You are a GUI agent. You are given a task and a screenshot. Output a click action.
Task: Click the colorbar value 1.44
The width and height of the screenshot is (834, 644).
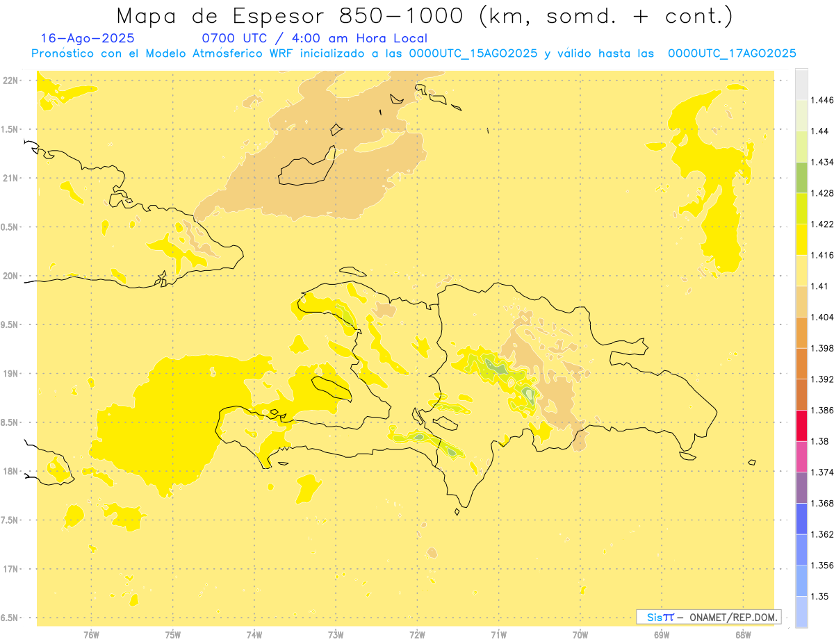(819, 131)
